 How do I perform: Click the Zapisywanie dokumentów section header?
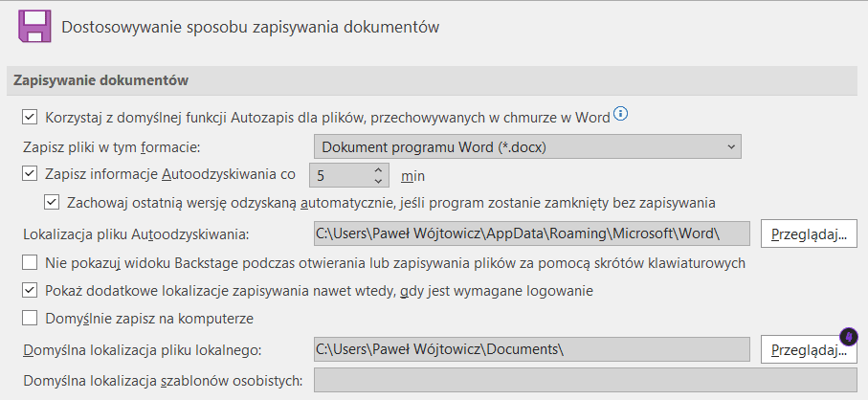pos(433,80)
